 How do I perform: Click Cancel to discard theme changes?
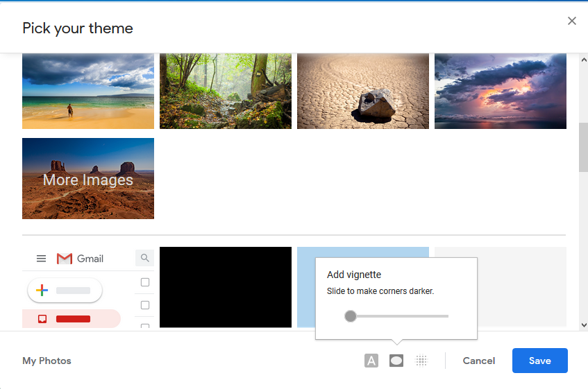478,361
